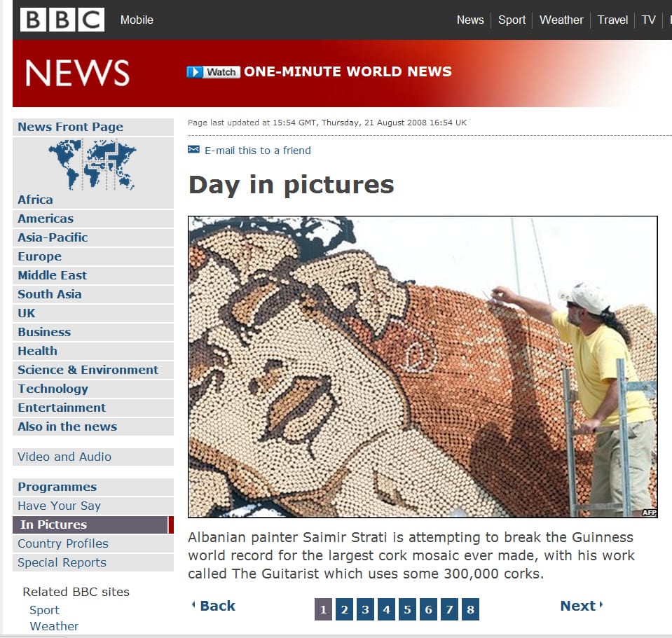Go to picture 2 in gallery
This screenshot has width=672, height=638.
(x=344, y=609)
